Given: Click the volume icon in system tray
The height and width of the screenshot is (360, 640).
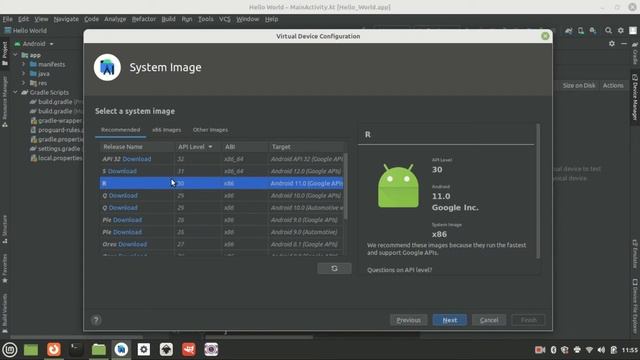Looking at the screenshot, I should point(601,350).
